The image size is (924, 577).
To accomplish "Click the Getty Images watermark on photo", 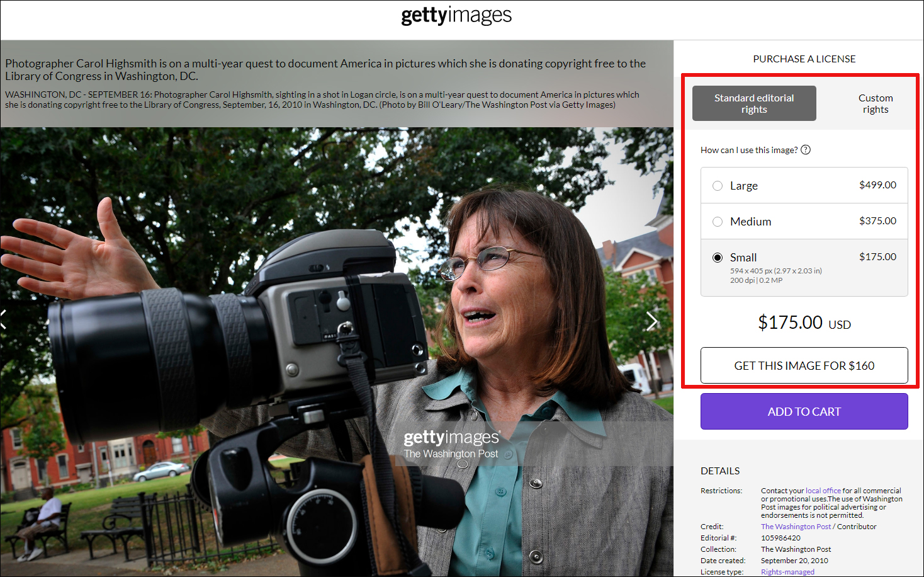I will (451, 443).
